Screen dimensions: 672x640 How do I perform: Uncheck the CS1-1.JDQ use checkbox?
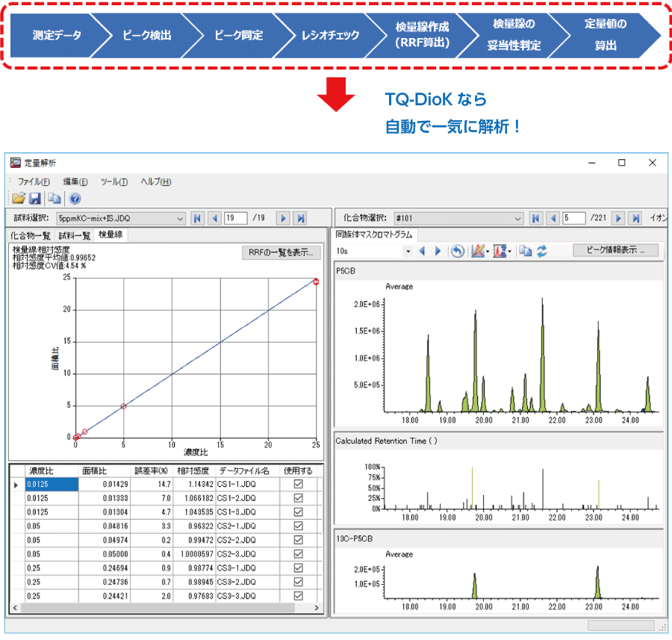pos(298,485)
